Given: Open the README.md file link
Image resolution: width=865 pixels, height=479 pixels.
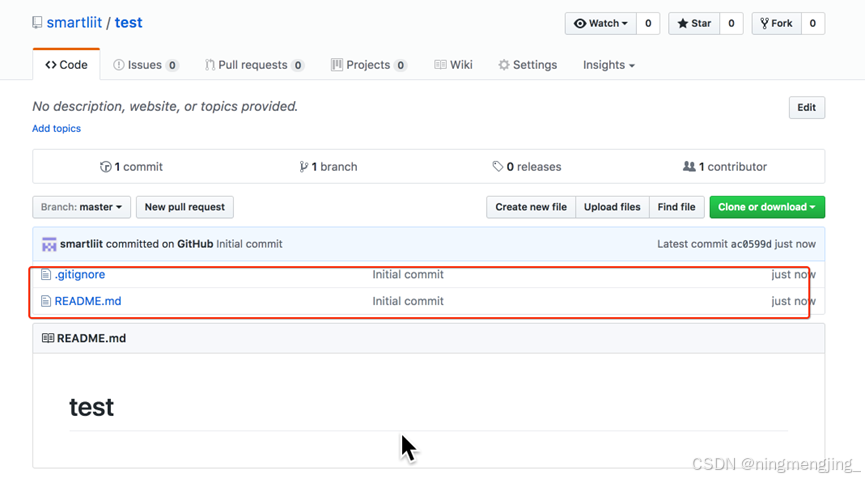Looking at the screenshot, I should click(88, 301).
